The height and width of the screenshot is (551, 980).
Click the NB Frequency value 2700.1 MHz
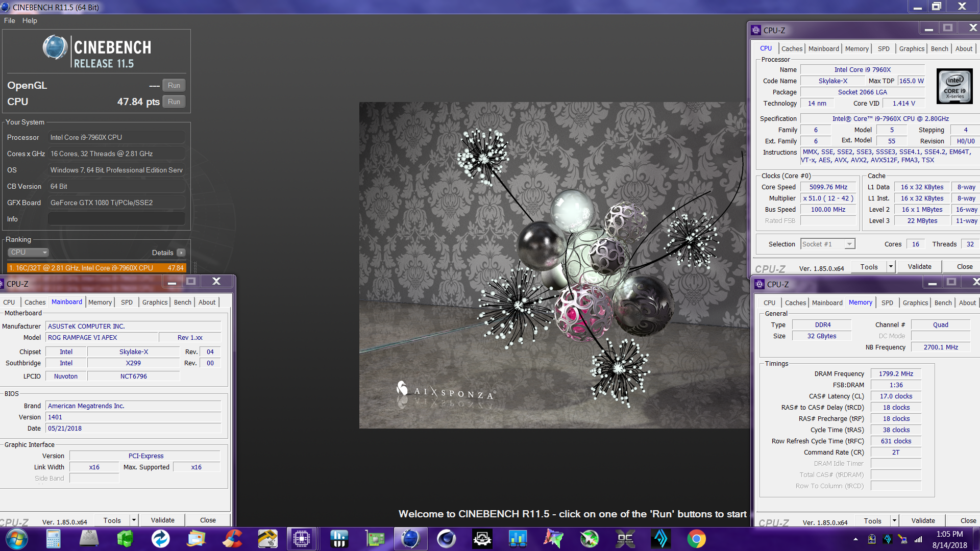940,347
